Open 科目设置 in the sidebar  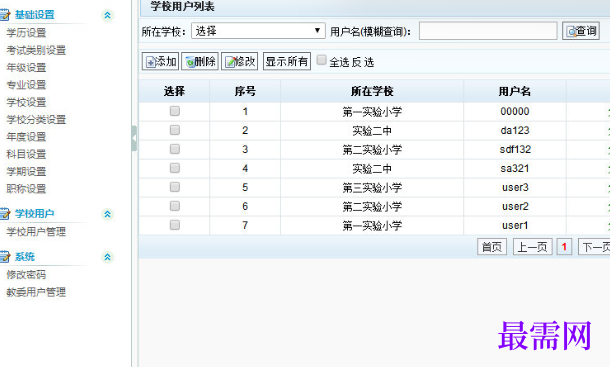tap(26, 154)
